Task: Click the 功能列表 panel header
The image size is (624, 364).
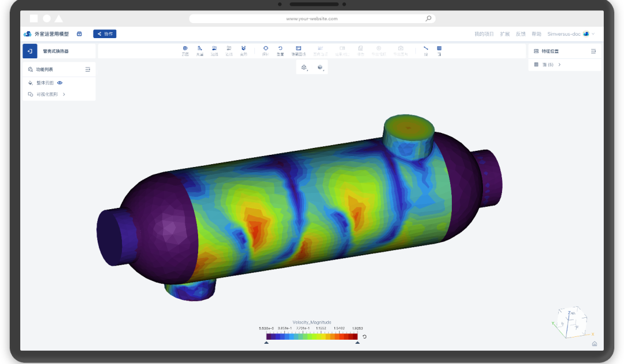Action: pyautogui.click(x=59, y=69)
